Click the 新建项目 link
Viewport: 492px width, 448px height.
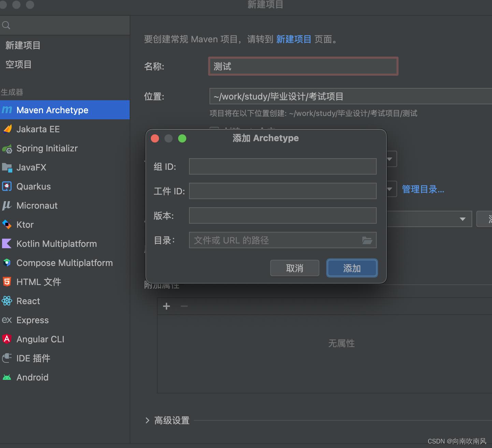(294, 39)
